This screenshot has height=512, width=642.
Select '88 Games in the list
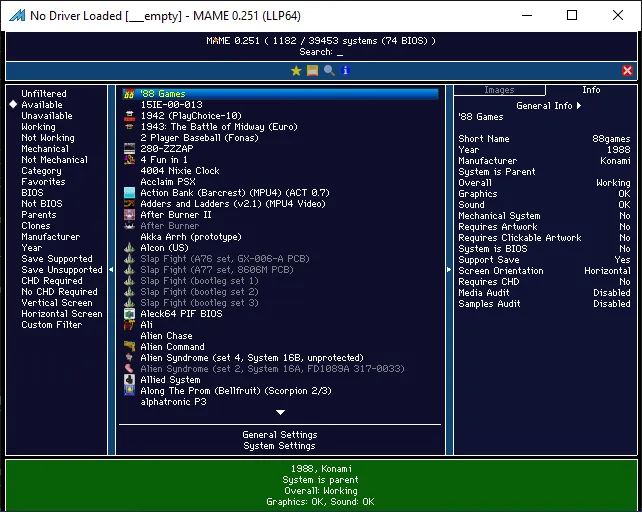(x=280, y=94)
